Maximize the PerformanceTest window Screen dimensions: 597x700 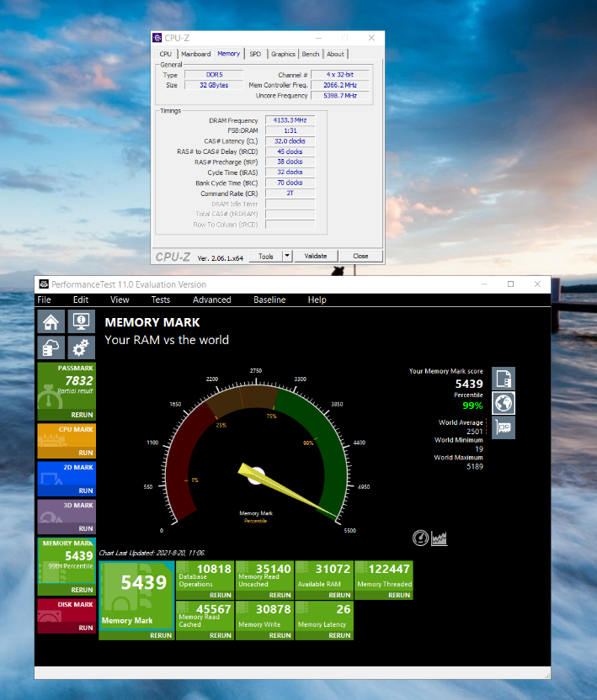pos(511,284)
